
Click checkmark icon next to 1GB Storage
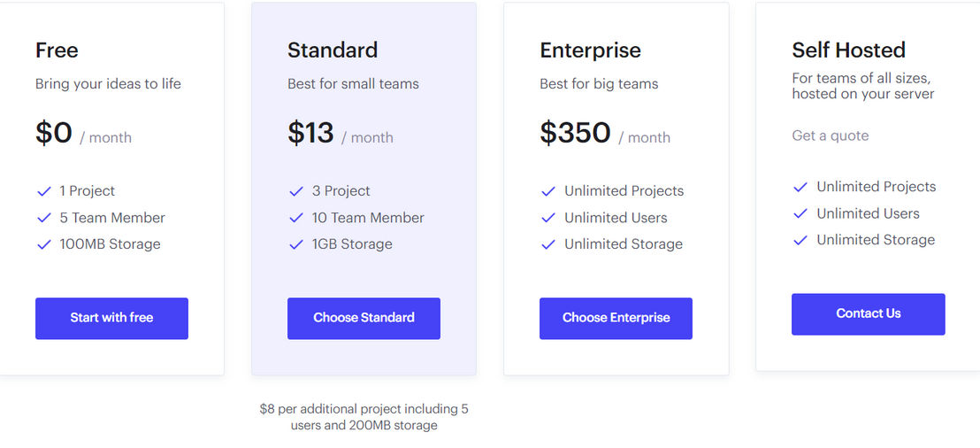(x=296, y=244)
